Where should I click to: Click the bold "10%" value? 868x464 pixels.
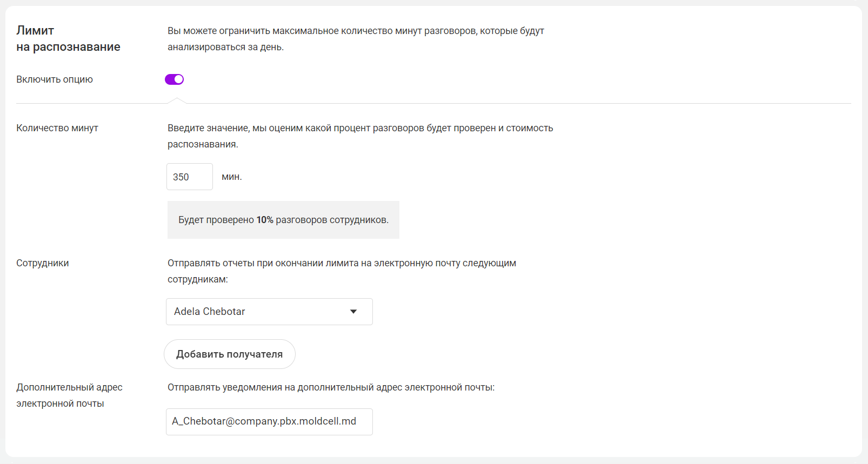point(265,220)
